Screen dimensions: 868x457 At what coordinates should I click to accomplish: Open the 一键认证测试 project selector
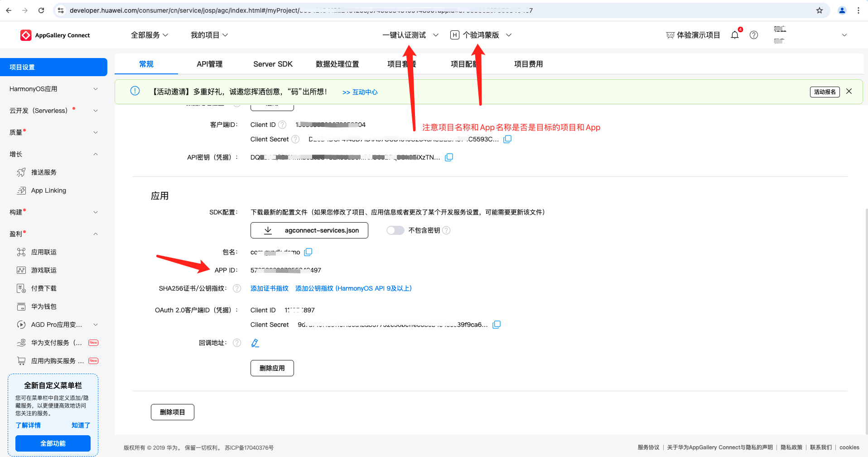pos(410,35)
